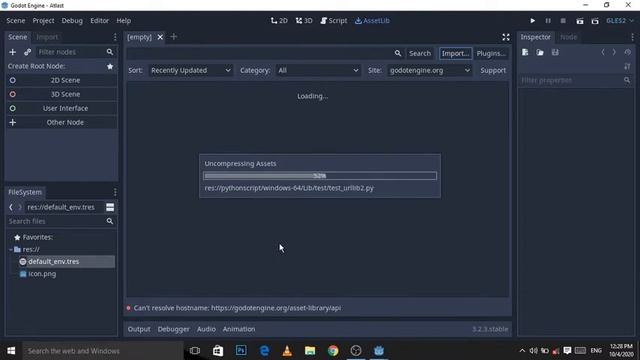Create a User Interface root node
Image resolution: width=640 pixels, height=360 pixels.
pos(61,108)
